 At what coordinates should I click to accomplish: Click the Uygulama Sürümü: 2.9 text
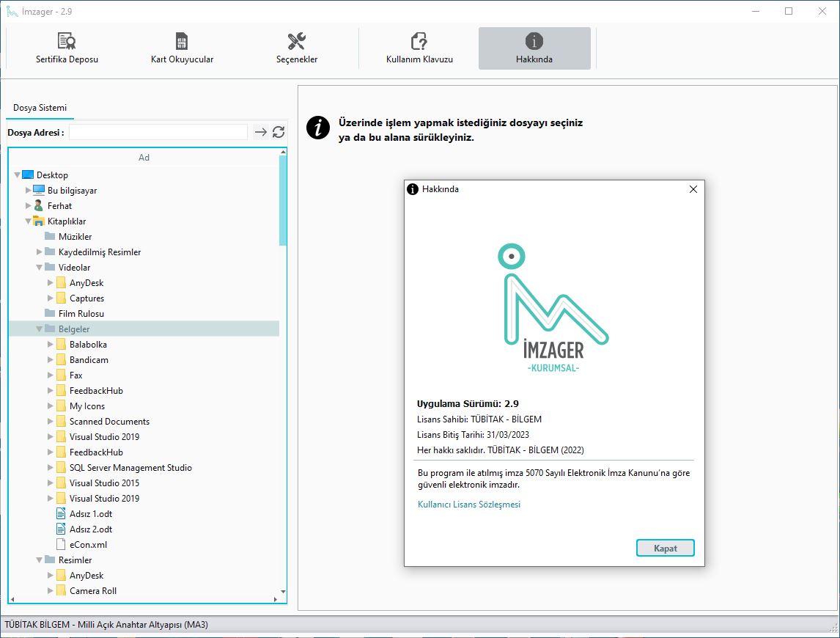[468, 404]
